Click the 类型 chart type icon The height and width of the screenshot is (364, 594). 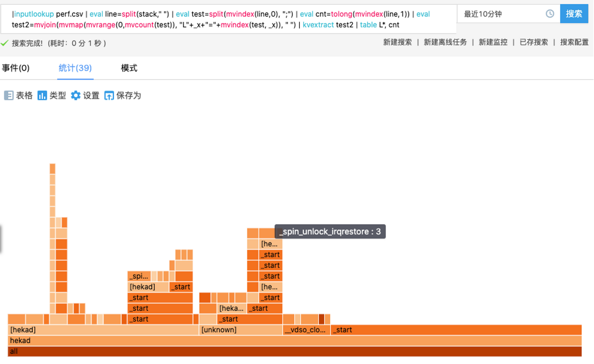coord(42,96)
